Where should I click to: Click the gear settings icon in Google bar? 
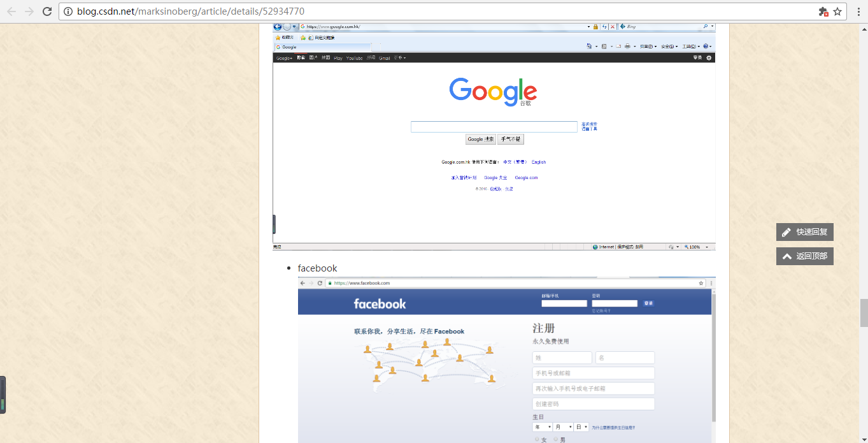point(709,58)
